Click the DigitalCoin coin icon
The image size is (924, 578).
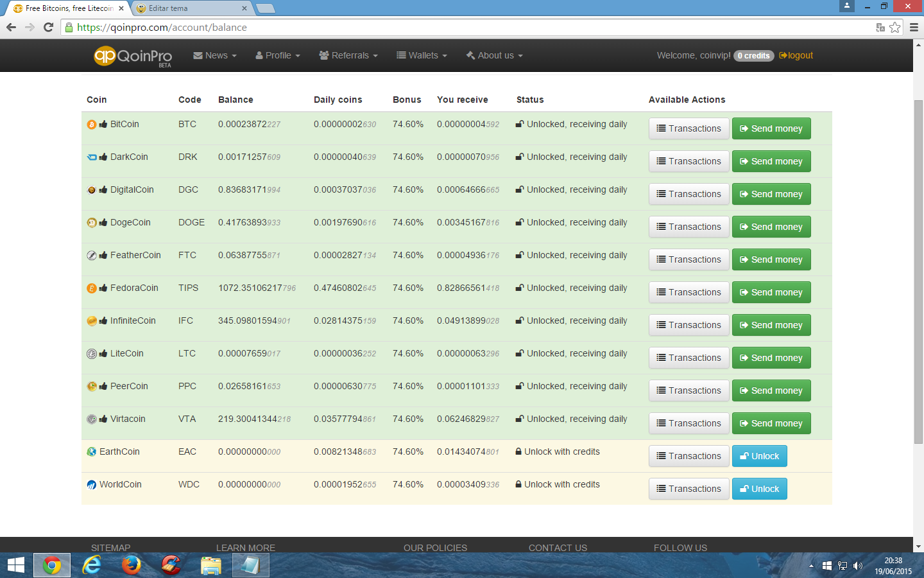click(x=92, y=190)
